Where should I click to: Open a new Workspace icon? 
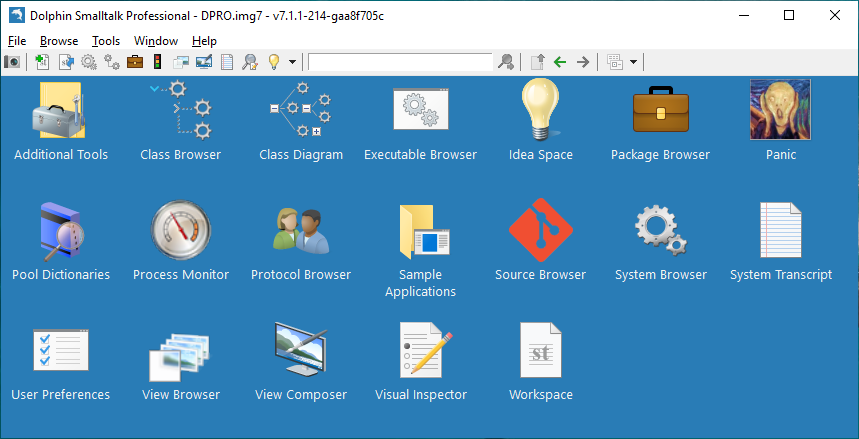point(541,350)
